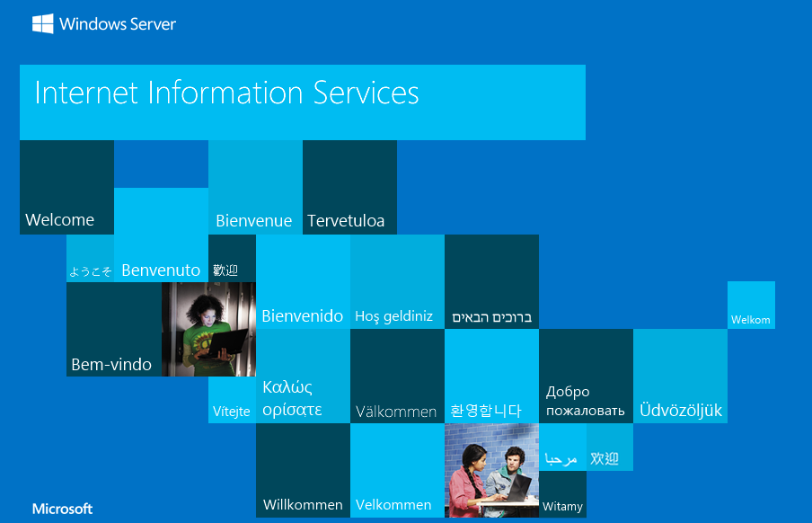Click the 'Internet Information Services' banner
This screenshot has height=523, width=812.
click(x=303, y=102)
